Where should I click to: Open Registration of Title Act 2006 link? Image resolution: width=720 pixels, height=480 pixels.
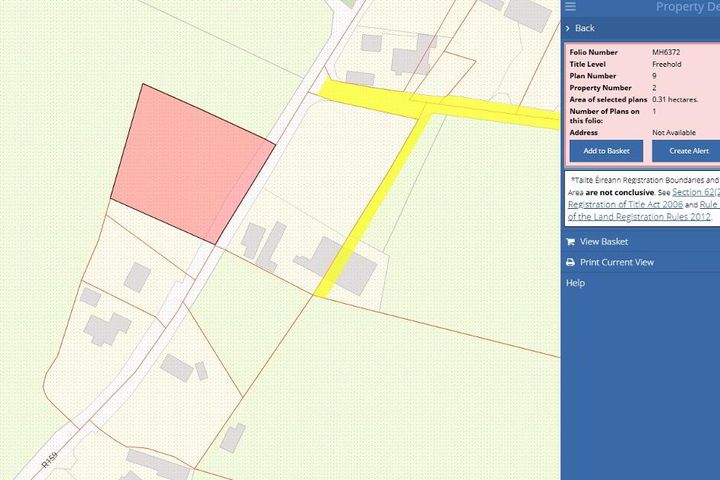[625, 203]
